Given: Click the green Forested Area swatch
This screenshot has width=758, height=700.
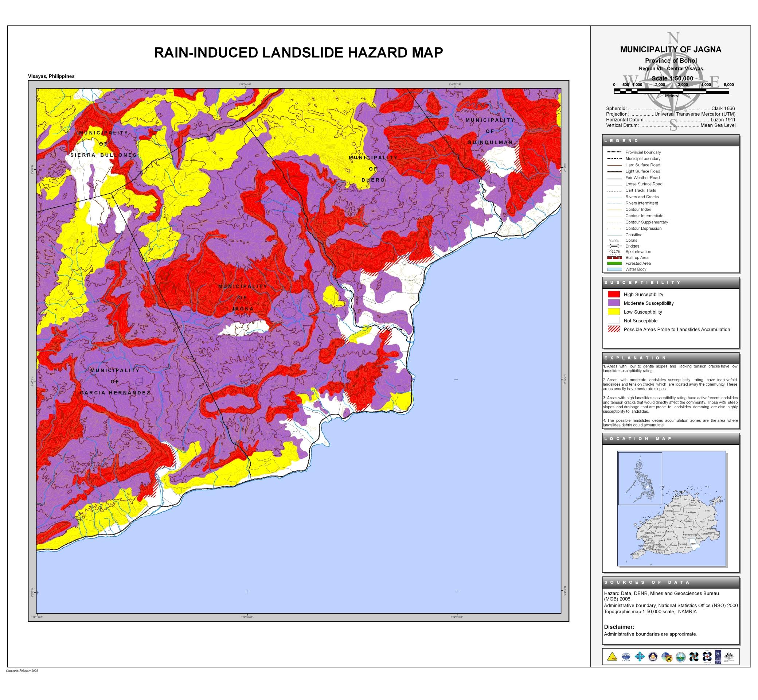Looking at the screenshot, I should 614,263.
